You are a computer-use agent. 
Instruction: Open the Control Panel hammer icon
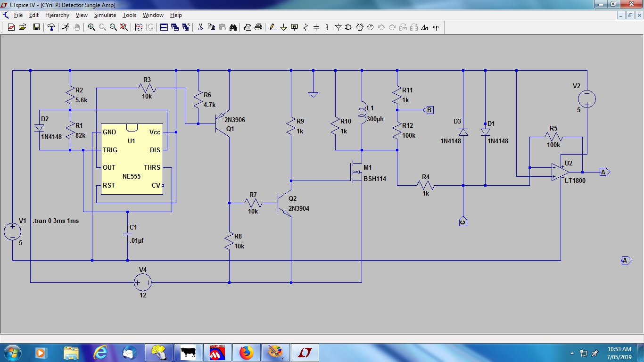(x=51, y=27)
